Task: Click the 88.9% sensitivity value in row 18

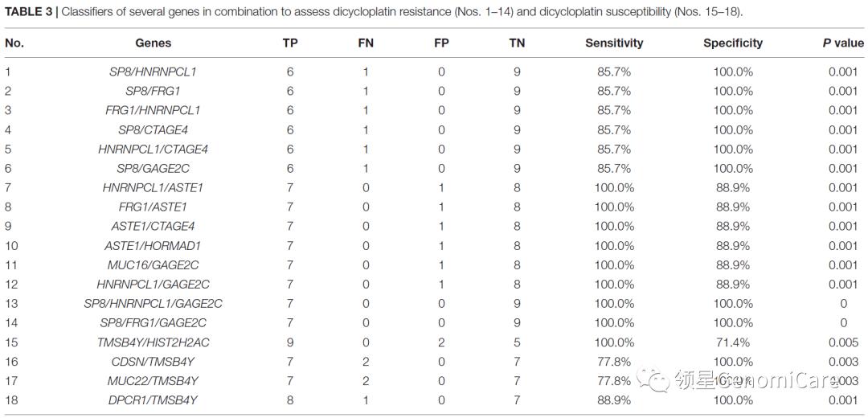Action: (x=614, y=400)
